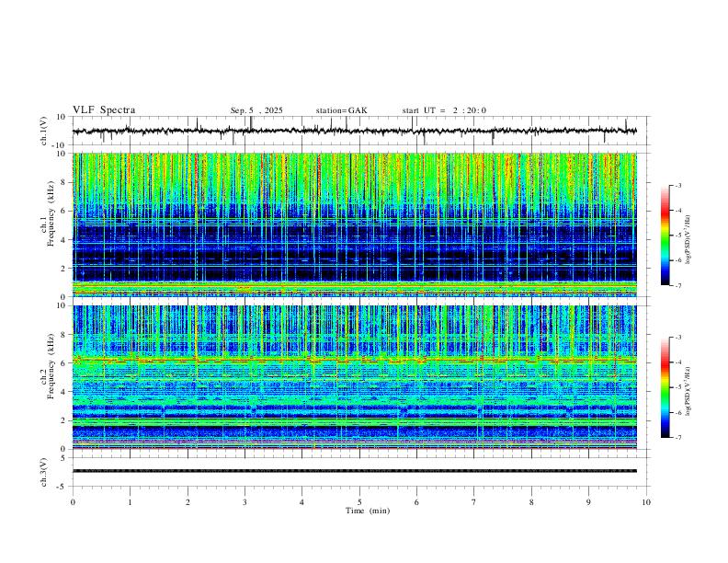Click the '-3' value on upper colorbar

pyautogui.click(x=677, y=185)
